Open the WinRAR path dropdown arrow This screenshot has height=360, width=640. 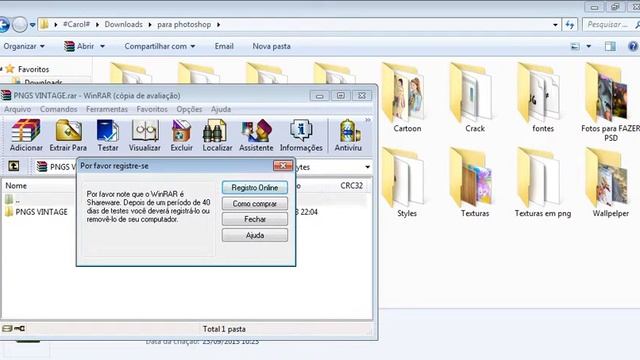point(367,167)
